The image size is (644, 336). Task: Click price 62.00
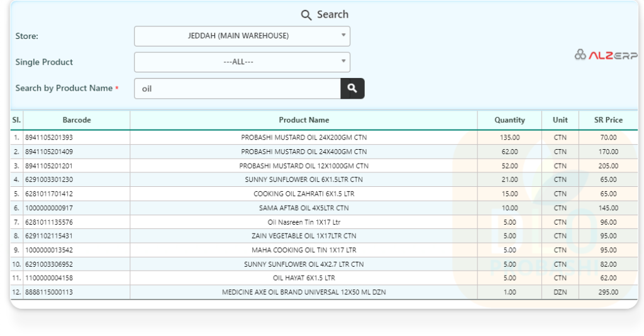(608, 278)
